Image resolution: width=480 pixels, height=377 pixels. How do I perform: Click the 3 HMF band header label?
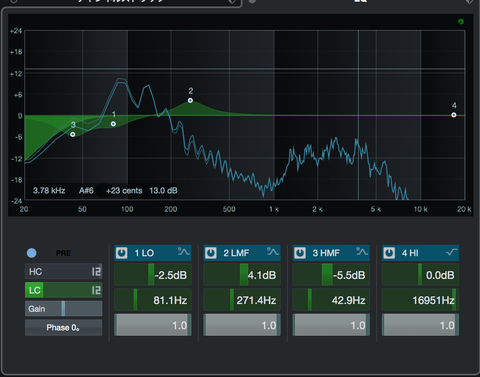[326, 253]
